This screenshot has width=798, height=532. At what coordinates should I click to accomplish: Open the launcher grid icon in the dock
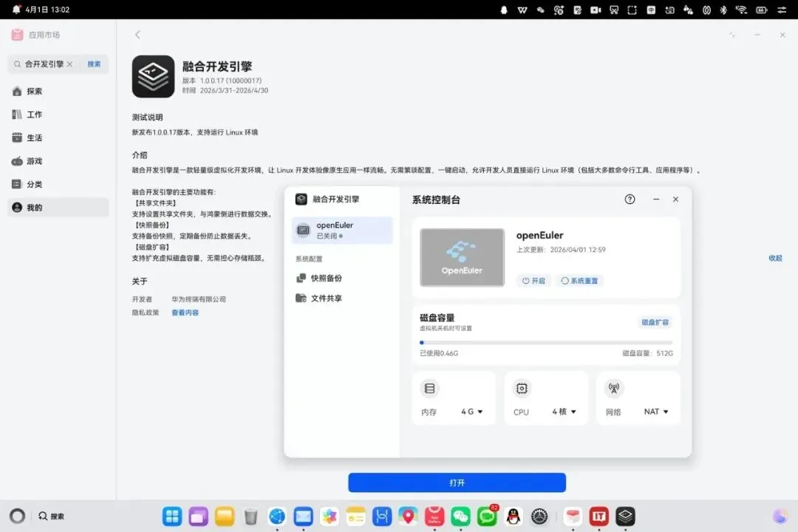coord(172,516)
